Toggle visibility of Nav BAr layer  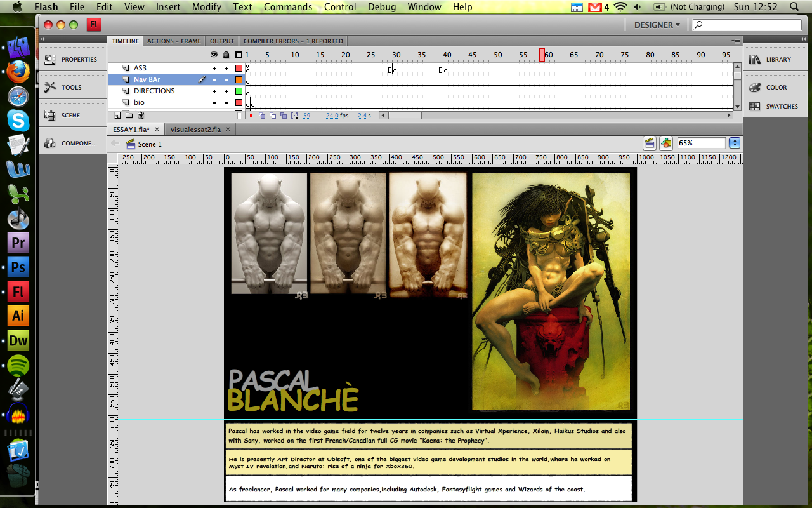pyautogui.click(x=214, y=80)
